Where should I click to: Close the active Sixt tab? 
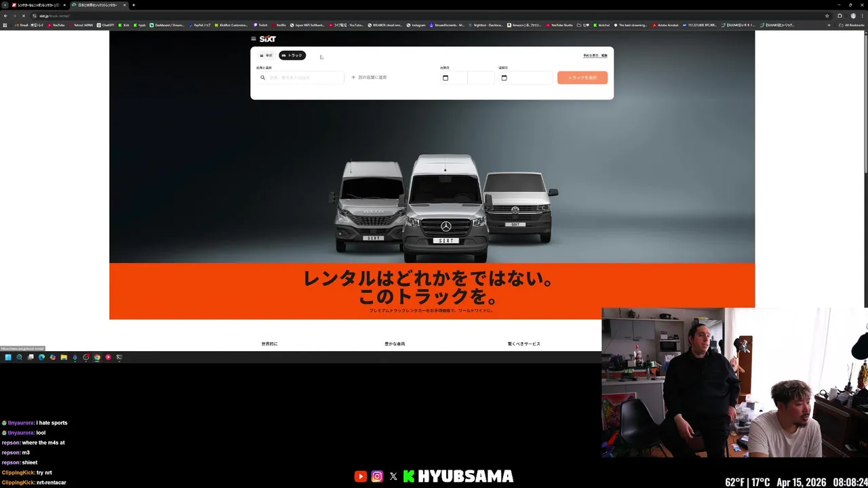[125, 5]
